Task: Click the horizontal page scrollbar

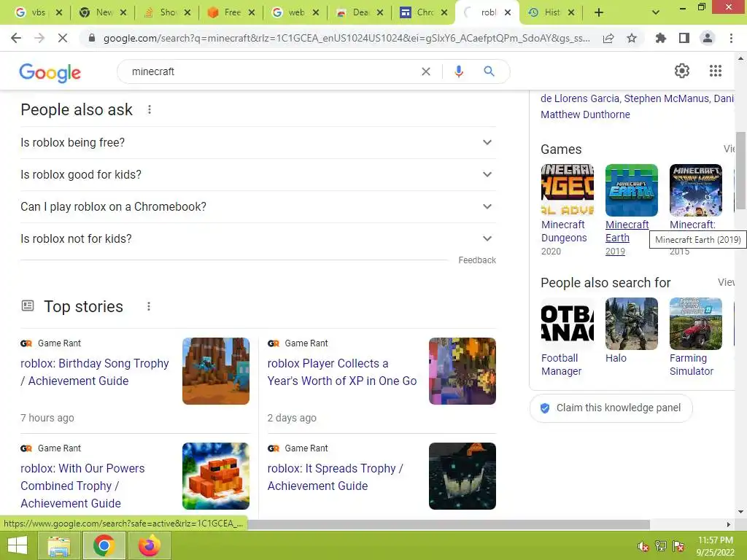Action: pos(448,524)
